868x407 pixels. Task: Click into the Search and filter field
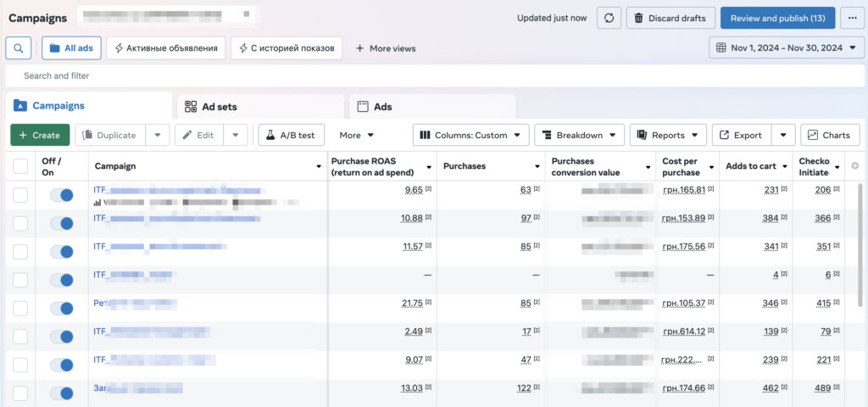(x=424, y=75)
